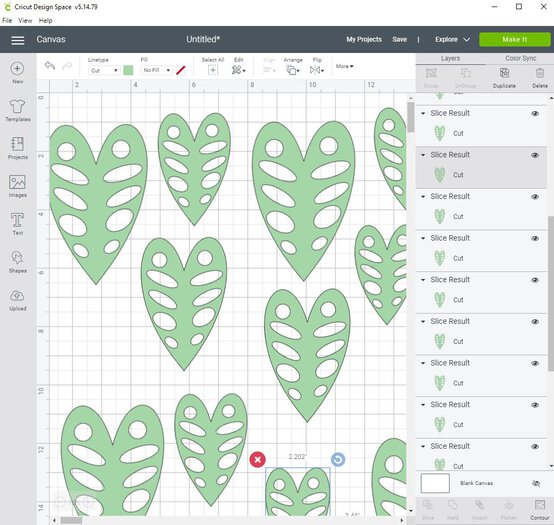Open the Explore machine selector

tap(452, 40)
